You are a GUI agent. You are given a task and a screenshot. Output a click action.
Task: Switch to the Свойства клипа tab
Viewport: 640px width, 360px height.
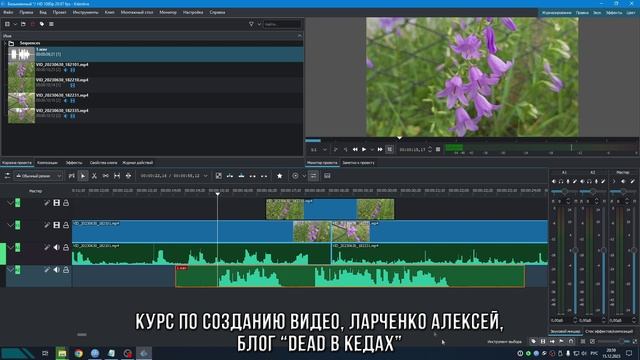[103, 163]
